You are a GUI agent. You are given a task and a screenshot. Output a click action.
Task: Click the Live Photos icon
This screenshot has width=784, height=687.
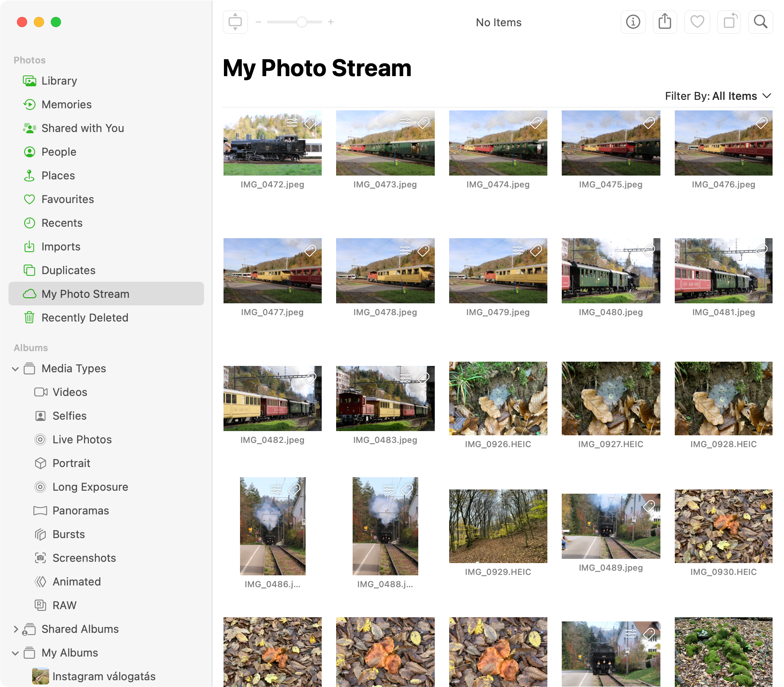click(x=40, y=440)
